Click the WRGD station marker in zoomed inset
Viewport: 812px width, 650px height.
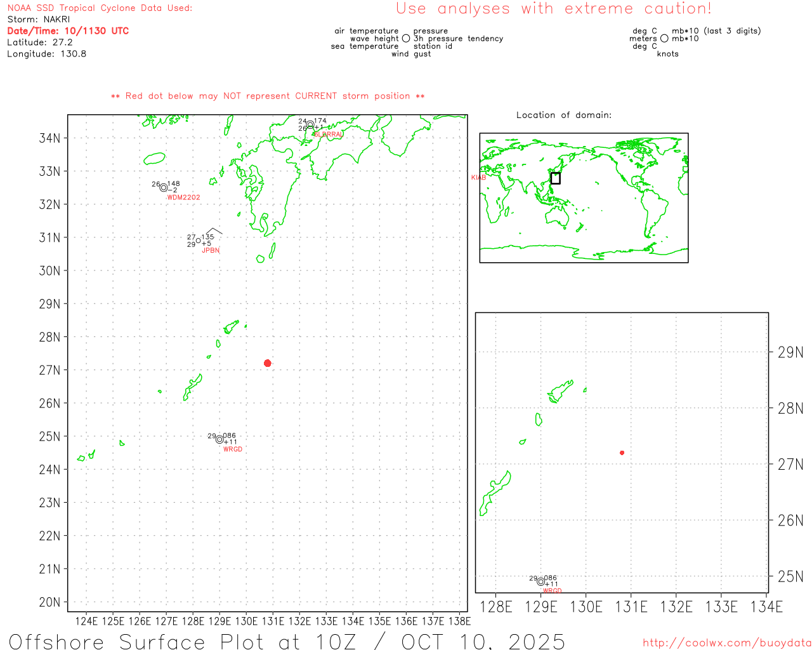pyautogui.click(x=540, y=581)
